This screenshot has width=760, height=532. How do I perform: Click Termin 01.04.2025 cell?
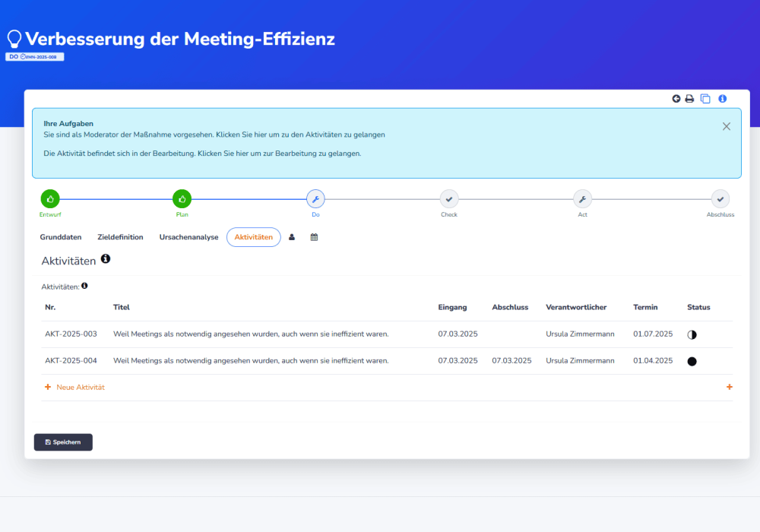click(653, 360)
